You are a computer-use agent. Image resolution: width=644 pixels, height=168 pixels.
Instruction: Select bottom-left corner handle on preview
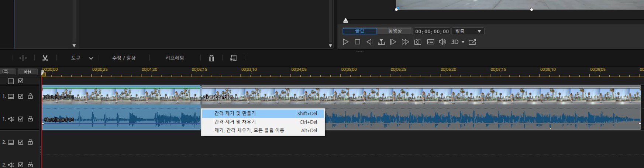(x=397, y=9)
